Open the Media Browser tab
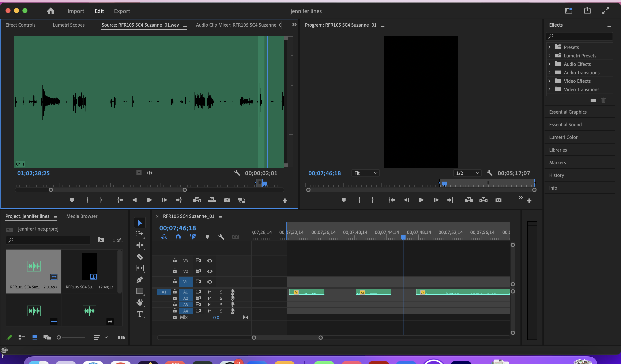The image size is (621, 364). coord(82,216)
